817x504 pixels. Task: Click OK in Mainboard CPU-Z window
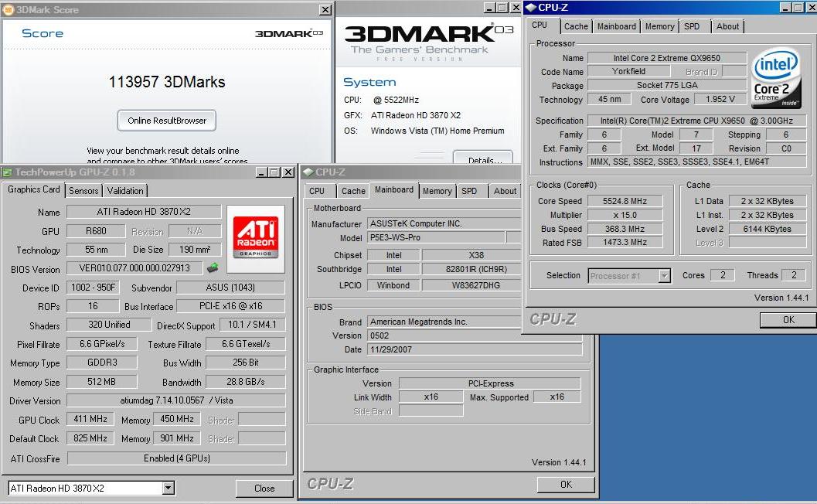pos(566,484)
